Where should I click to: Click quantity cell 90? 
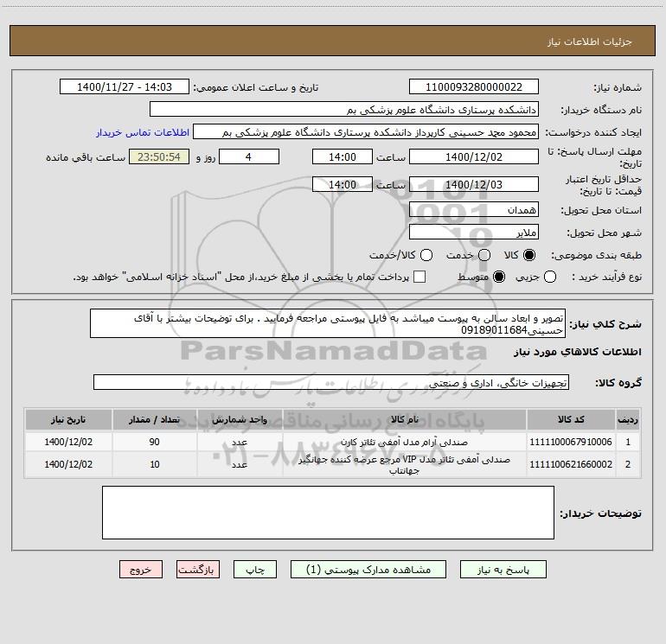[154, 442]
